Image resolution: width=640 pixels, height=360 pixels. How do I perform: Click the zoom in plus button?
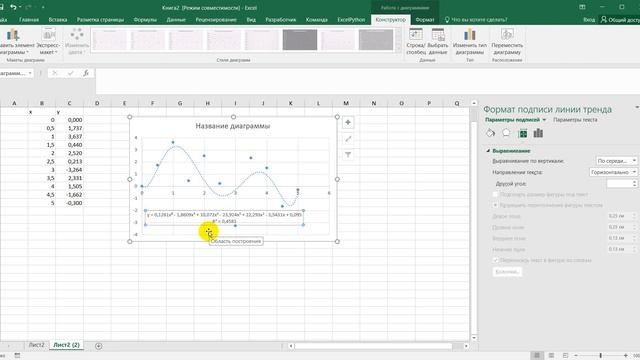pos(625,356)
